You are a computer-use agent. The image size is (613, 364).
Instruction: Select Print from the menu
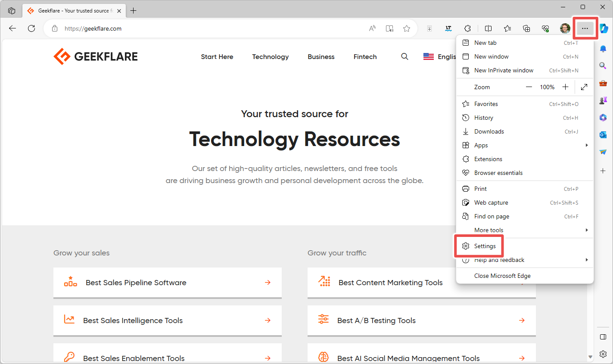coord(525,189)
